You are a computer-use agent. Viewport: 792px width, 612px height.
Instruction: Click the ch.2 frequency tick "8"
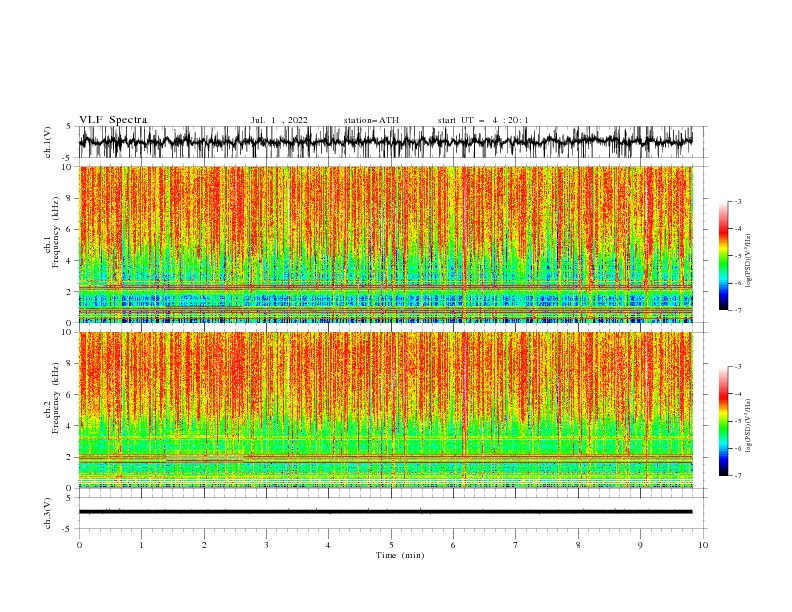point(69,364)
